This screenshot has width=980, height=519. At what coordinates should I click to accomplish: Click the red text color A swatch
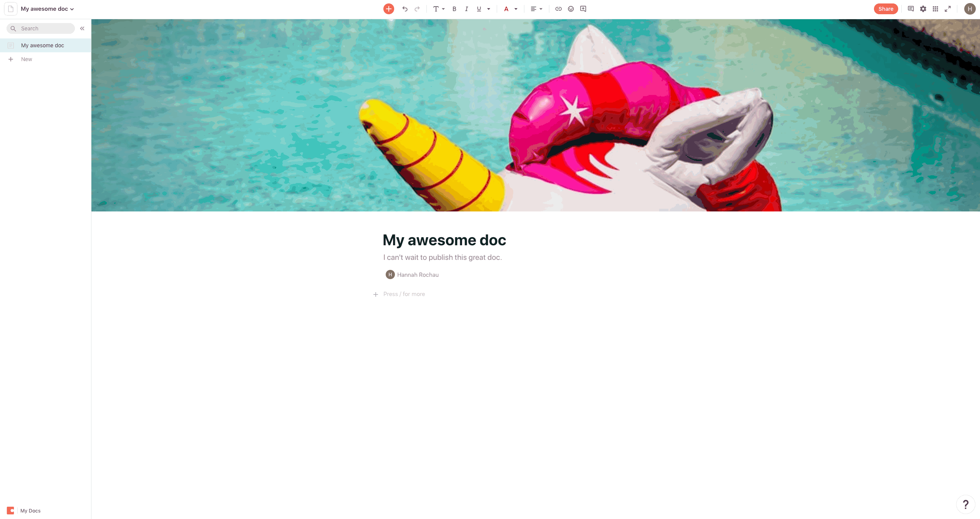(506, 9)
